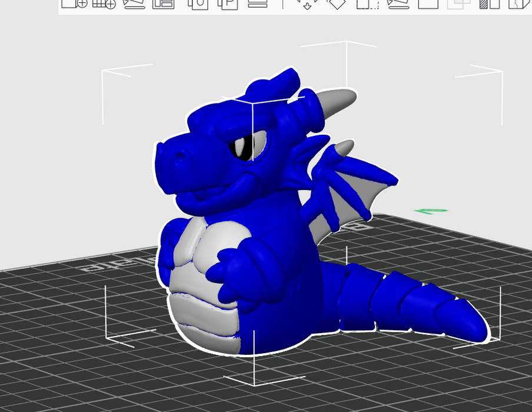Add a new plate with the grid-plus icon
This screenshot has width=532, height=412.
(x=105, y=4)
